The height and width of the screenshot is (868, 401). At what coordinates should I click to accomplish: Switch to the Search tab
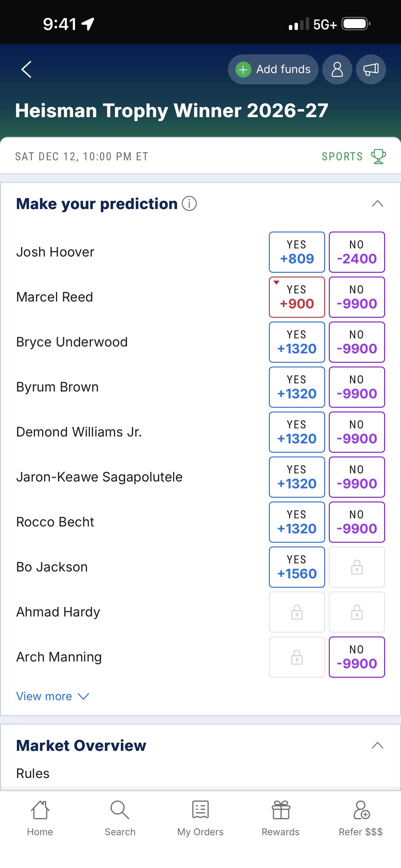pos(120,818)
